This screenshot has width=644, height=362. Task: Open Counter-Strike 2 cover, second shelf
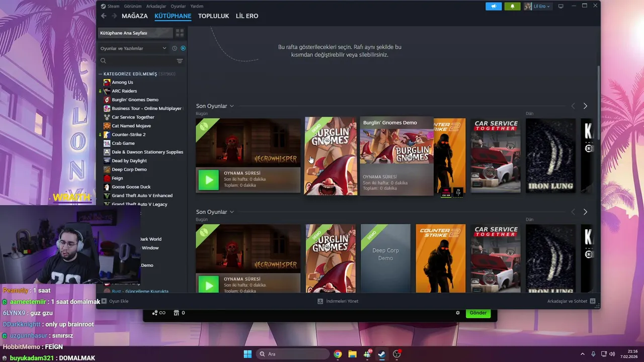click(441, 258)
